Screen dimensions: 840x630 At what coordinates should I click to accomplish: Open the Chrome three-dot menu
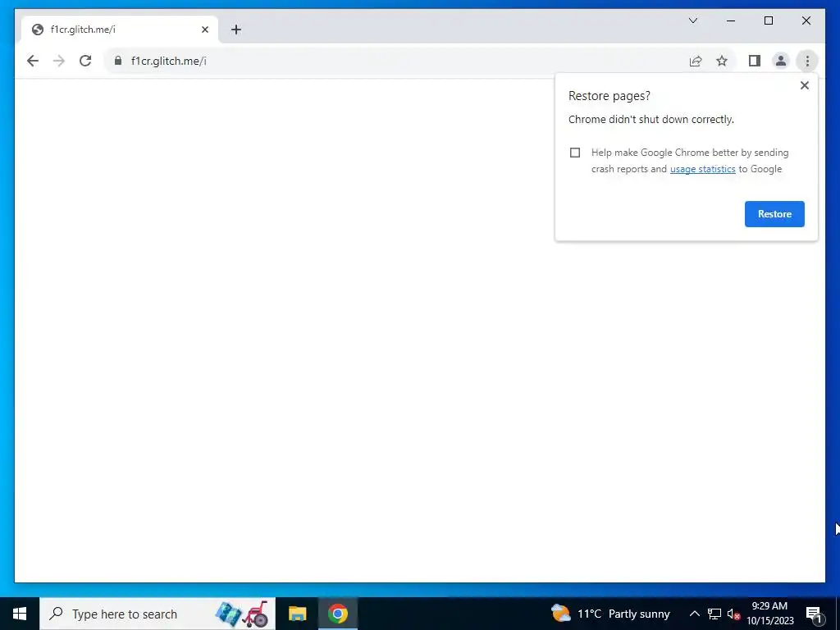tap(807, 61)
